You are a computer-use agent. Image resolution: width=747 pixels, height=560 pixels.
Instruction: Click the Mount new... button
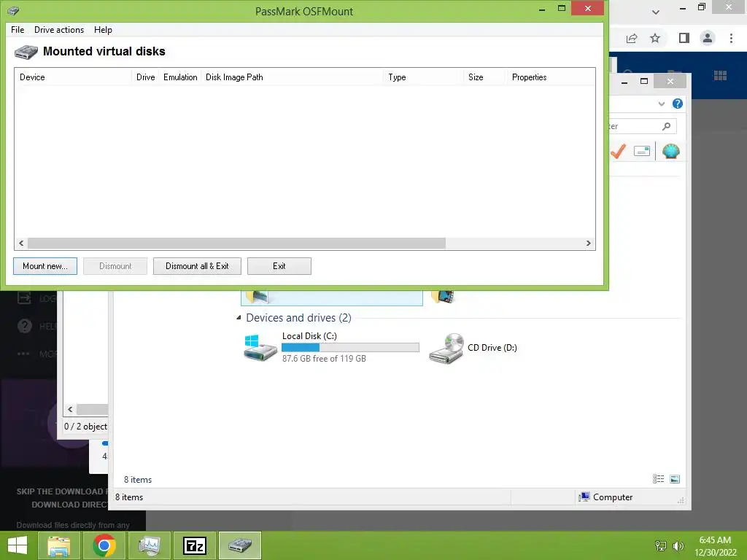pyautogui.click(x=45, y=266)
